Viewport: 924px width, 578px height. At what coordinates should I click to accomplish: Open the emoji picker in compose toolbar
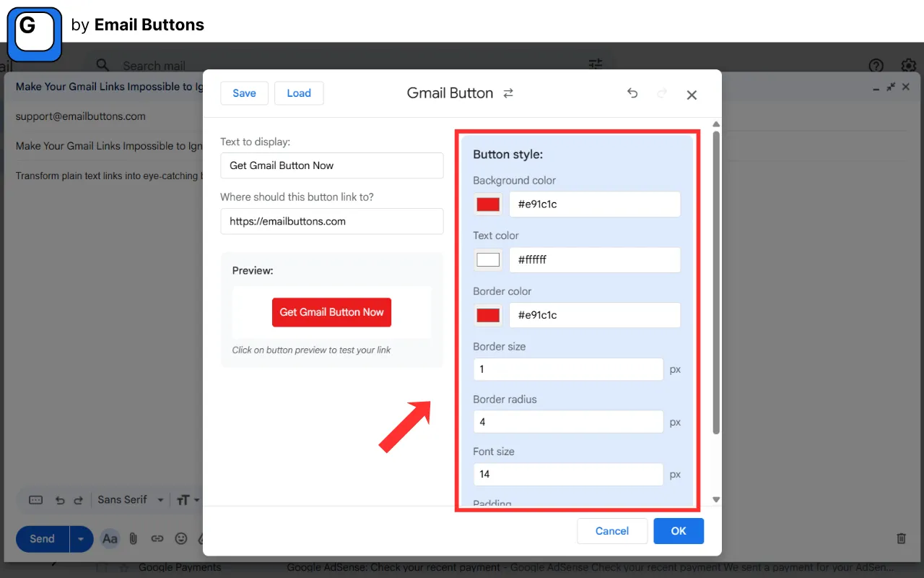[181, 538]
